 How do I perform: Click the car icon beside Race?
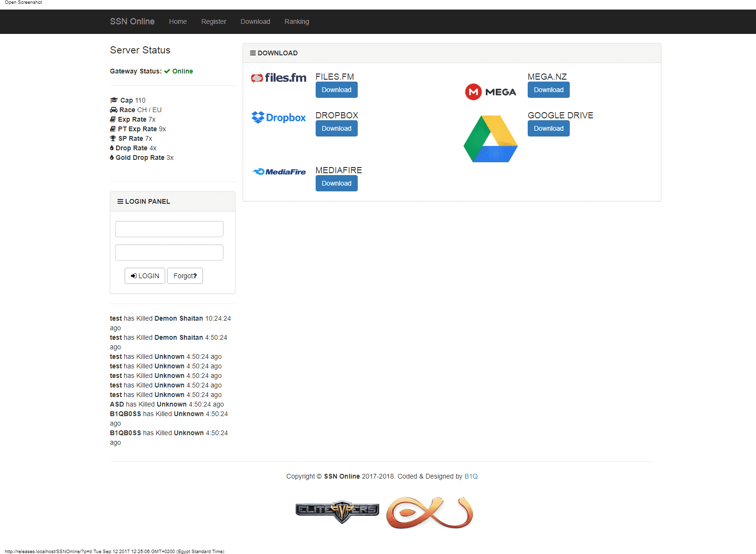coord(114,110)
